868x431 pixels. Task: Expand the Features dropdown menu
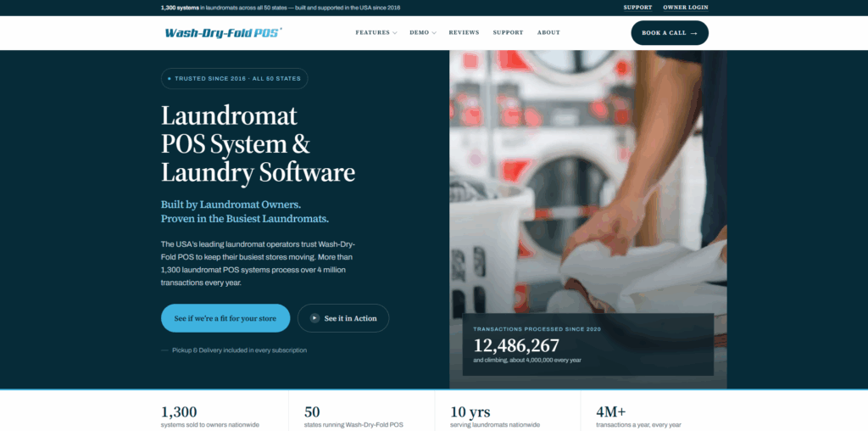[x=376, y=33]
